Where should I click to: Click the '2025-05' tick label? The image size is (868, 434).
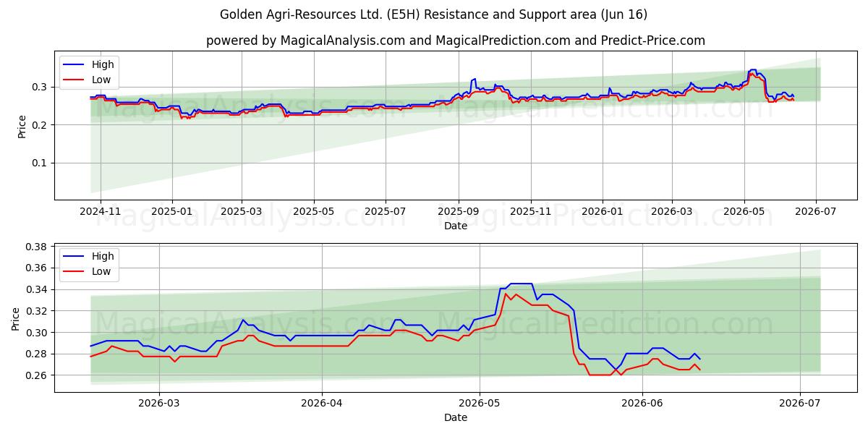tap(313, 211)
